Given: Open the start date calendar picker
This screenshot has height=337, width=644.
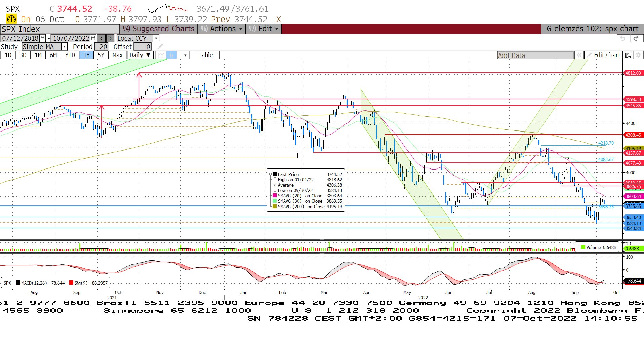Looking at the screenshot, I should click(x=43, y=38).
